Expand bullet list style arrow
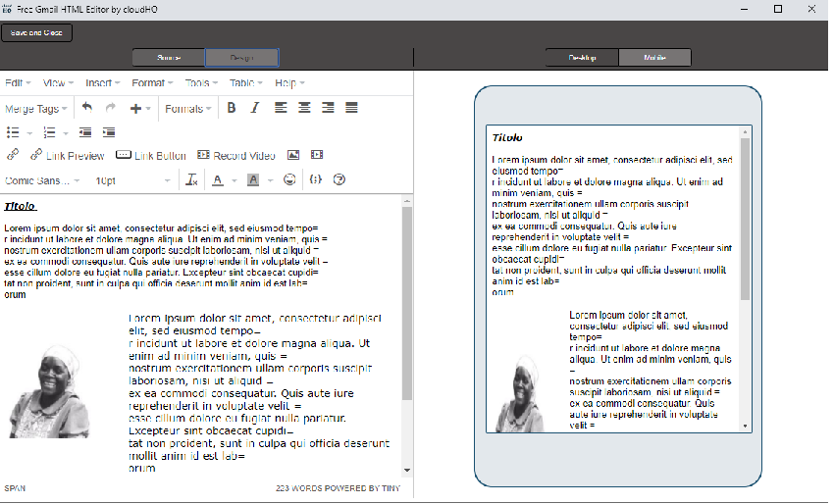Image resolution: width=834 pixels, height=504 pixels. pyautogui.click(x=29, y=133)
